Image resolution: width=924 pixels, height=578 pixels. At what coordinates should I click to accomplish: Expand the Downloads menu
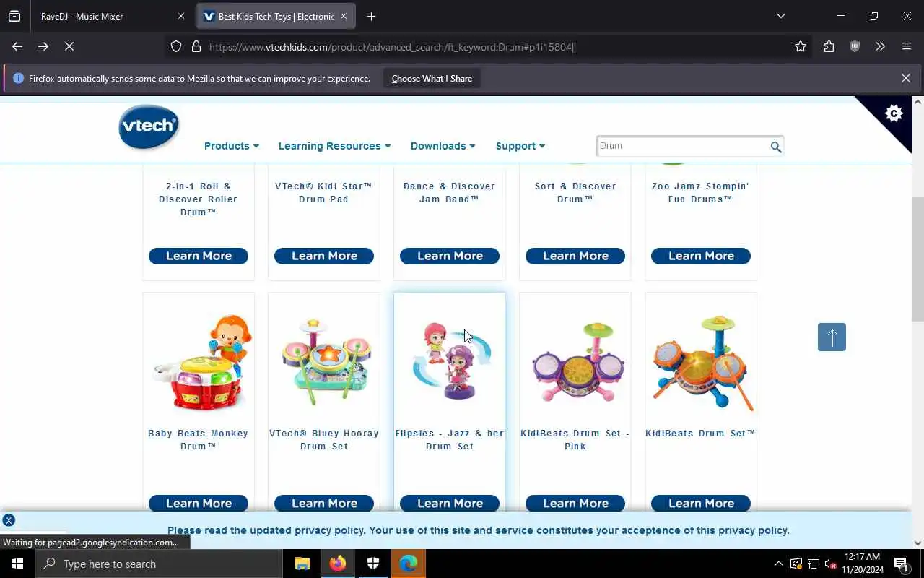(x=443, y=146)
